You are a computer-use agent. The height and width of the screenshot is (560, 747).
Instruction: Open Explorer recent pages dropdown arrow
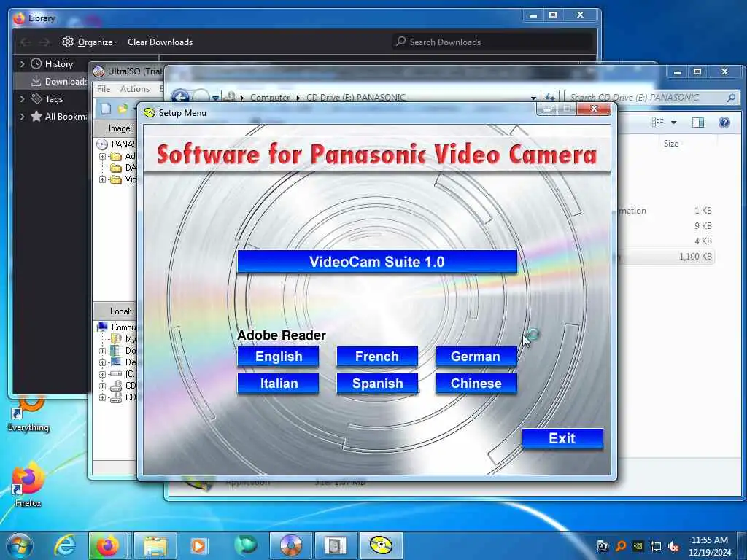215,98
